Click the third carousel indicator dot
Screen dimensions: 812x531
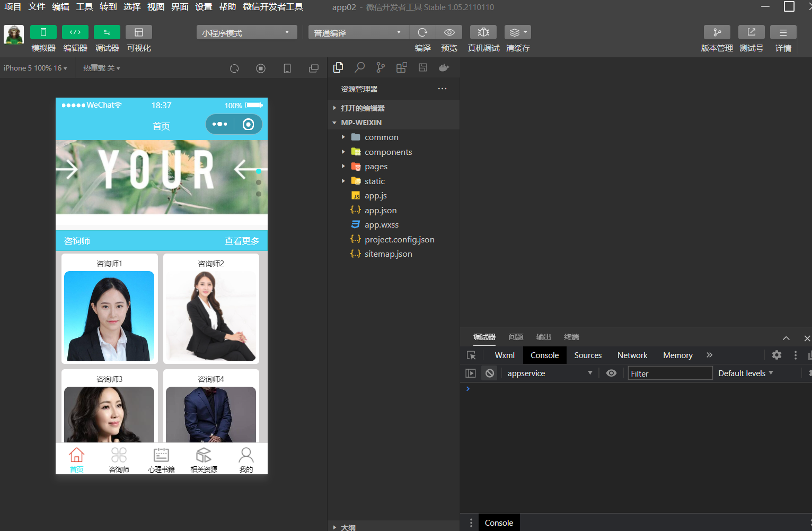(x=259, y=194)
